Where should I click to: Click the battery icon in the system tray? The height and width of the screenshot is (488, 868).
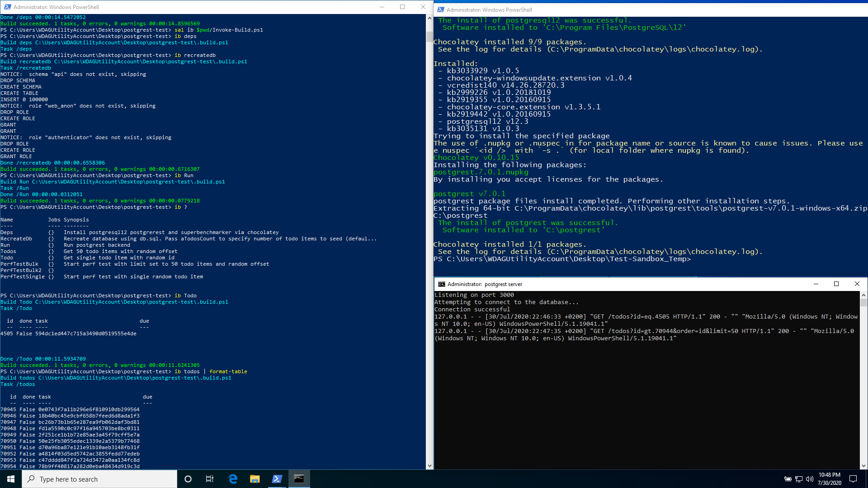coord(788,479)
